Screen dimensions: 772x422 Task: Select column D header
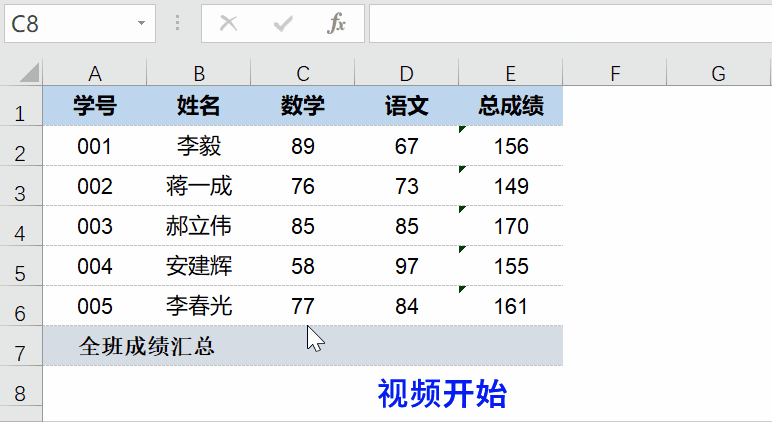[407, 74]
